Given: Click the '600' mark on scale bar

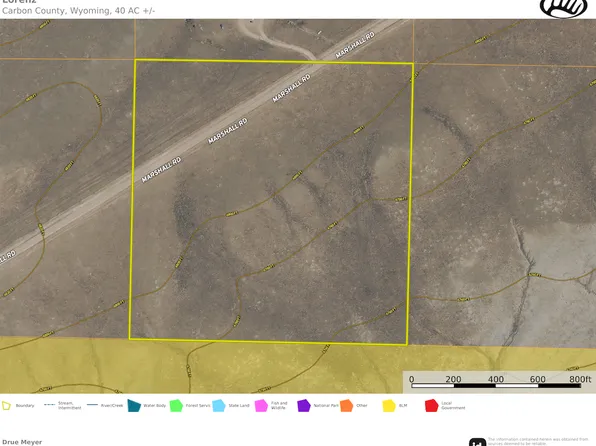Looking at the screenshot, I should (x=537, y=379).
